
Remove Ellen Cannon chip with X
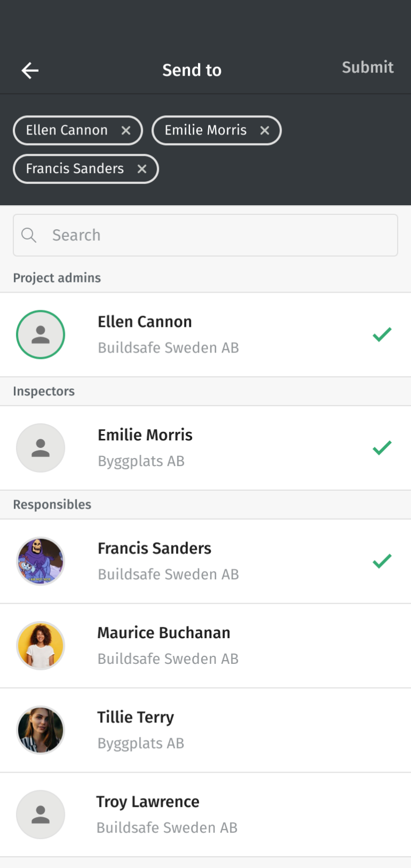point(126,130)
